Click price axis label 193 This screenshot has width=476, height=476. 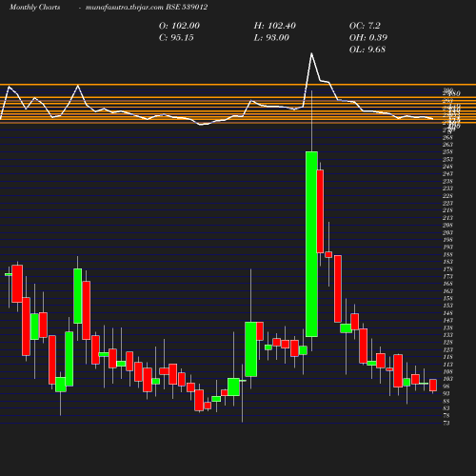pos(447,248)
